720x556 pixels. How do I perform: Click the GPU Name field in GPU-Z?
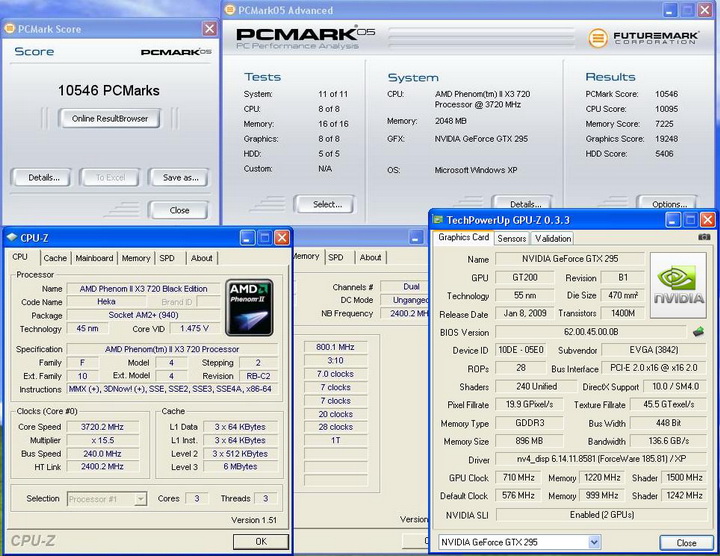(569, 259)
